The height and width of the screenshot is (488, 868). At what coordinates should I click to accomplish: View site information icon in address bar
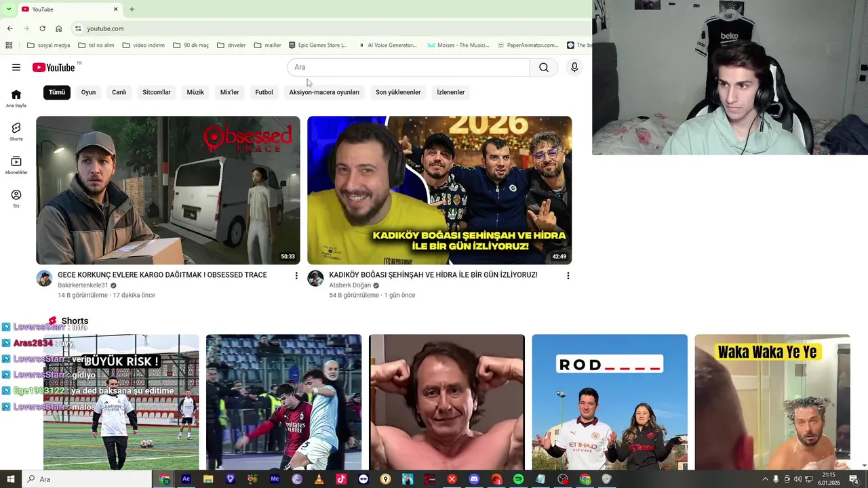click(78, 28)
